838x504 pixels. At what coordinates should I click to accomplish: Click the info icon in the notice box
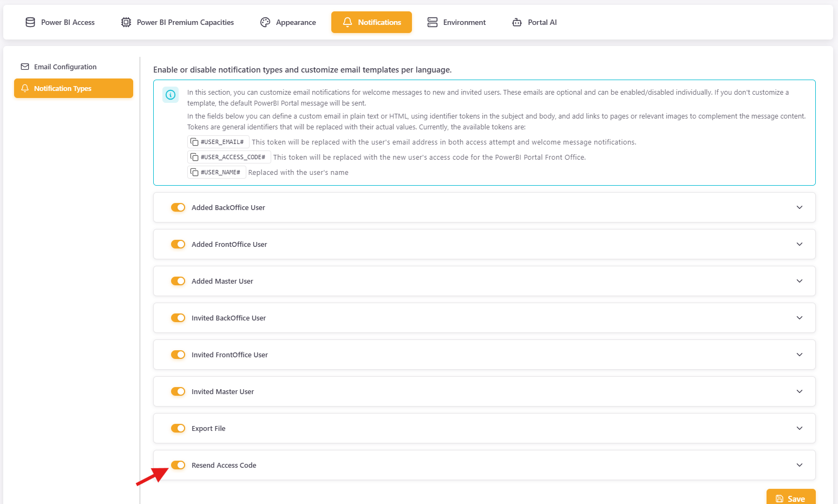coord(171,95)
